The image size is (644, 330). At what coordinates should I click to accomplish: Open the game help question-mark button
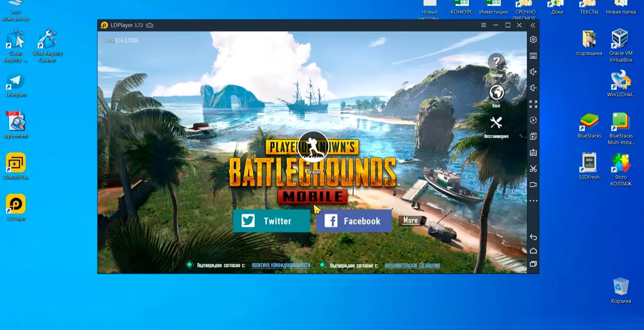497,62
